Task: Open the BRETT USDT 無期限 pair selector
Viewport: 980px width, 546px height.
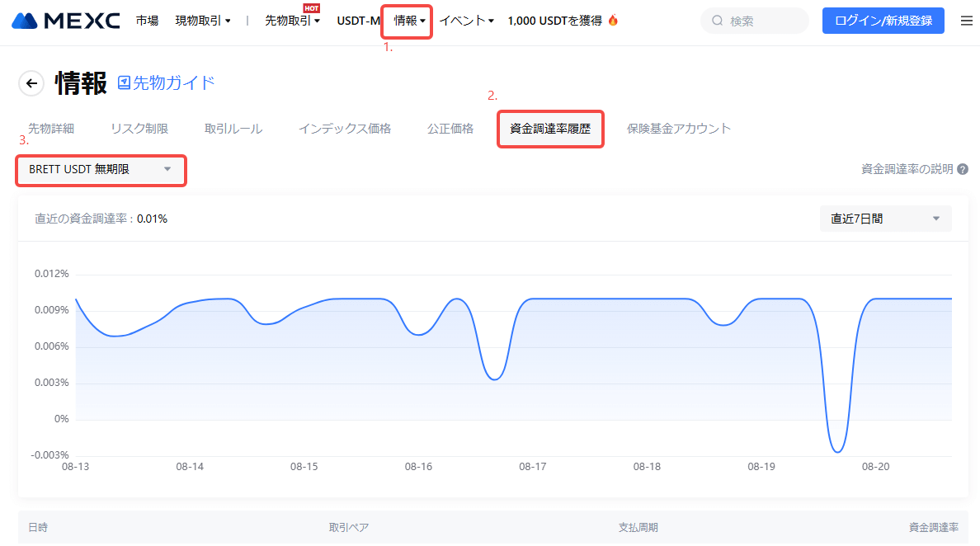Action: (100, 169)
